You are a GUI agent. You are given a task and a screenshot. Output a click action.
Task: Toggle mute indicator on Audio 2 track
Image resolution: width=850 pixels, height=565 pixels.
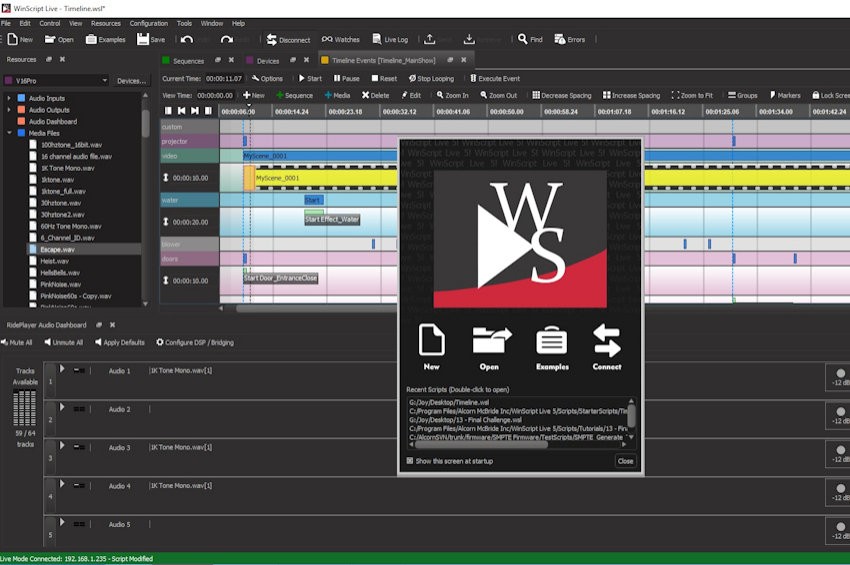click(x=79, y=409)
